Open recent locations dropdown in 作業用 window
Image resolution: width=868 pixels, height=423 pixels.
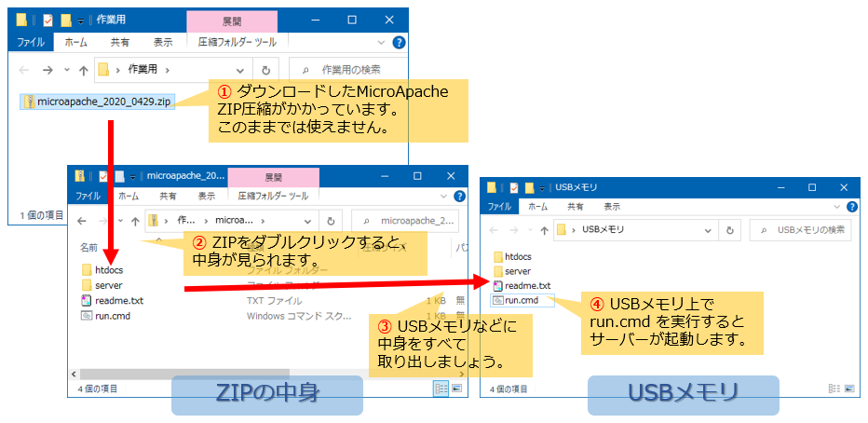click(66, 70)
